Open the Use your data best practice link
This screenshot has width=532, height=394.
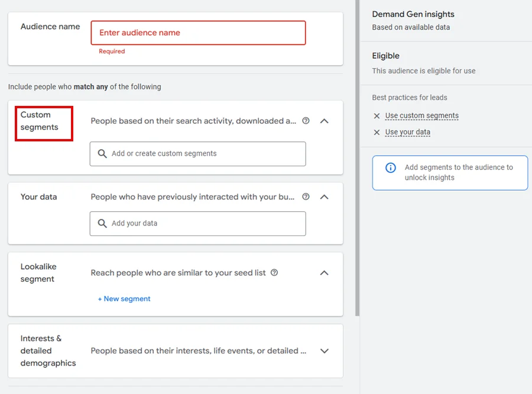pyautogui.click(x=407, y=133)
